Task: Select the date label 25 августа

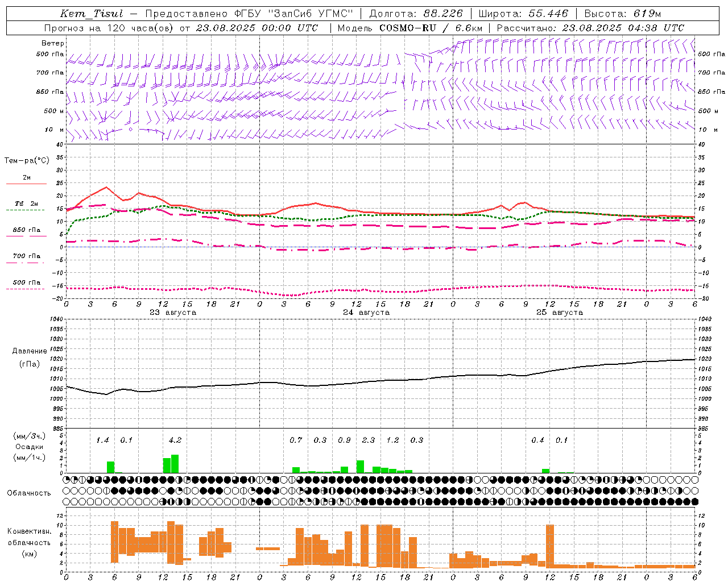Action: click(560, 313)
